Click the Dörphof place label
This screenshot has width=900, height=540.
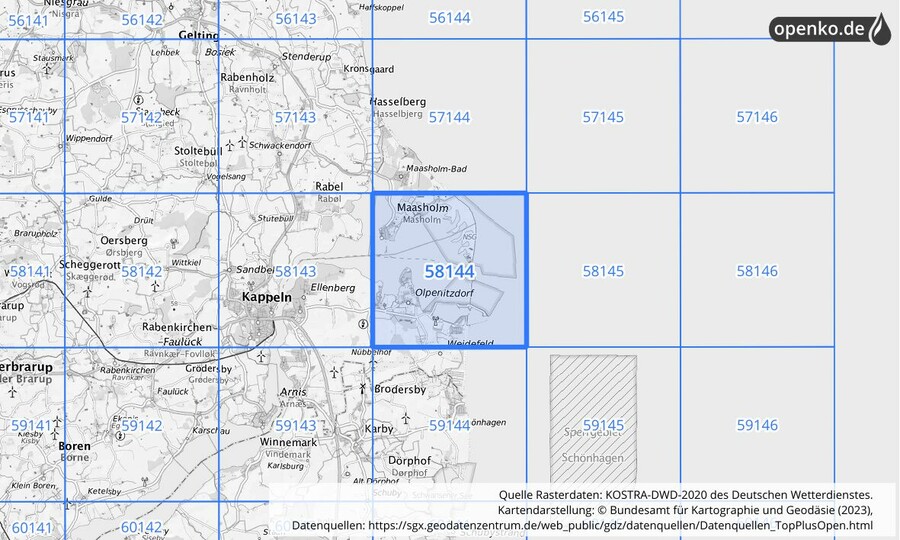pyautogui.click(x=409, y=461)
